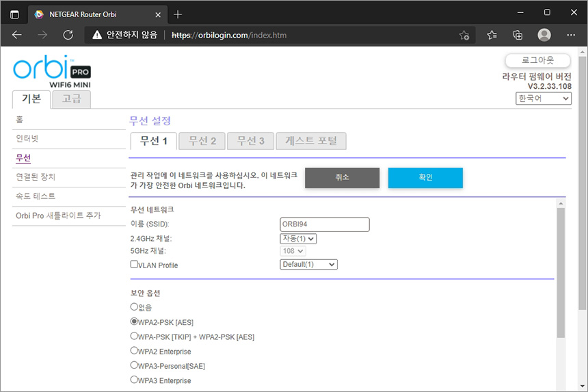Open the collections icon
The width and height of the screenshot is (588, 392).
(x=518, y=35)
